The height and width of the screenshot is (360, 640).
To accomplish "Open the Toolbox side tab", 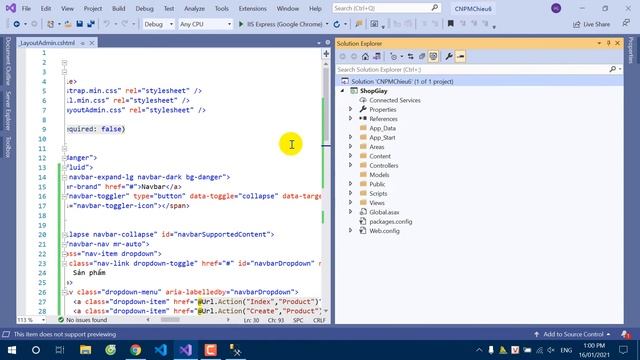I will pos(8,147).
